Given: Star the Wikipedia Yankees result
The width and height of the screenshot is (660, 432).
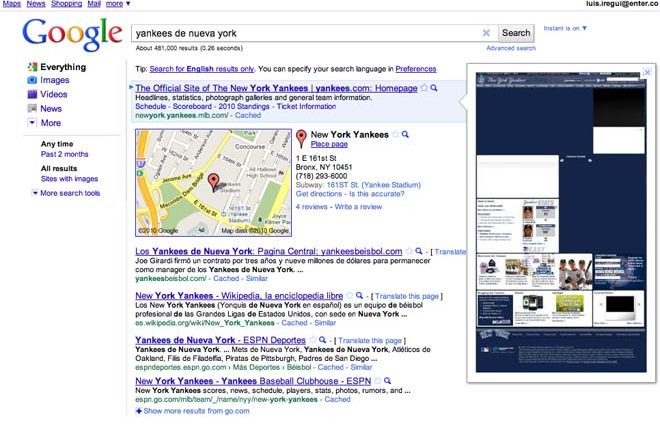Looking at the screenshot, I should tap(350, 296).
